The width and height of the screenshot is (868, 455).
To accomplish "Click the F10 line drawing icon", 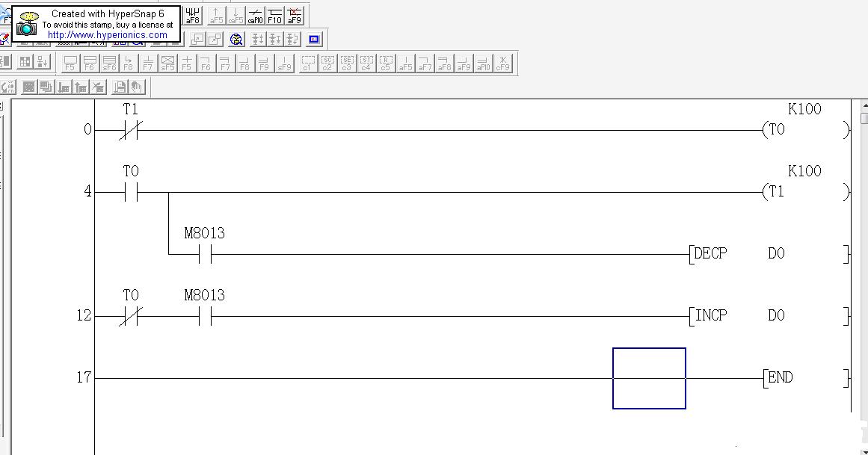I will pyautogui.click(x=275, y=16).
